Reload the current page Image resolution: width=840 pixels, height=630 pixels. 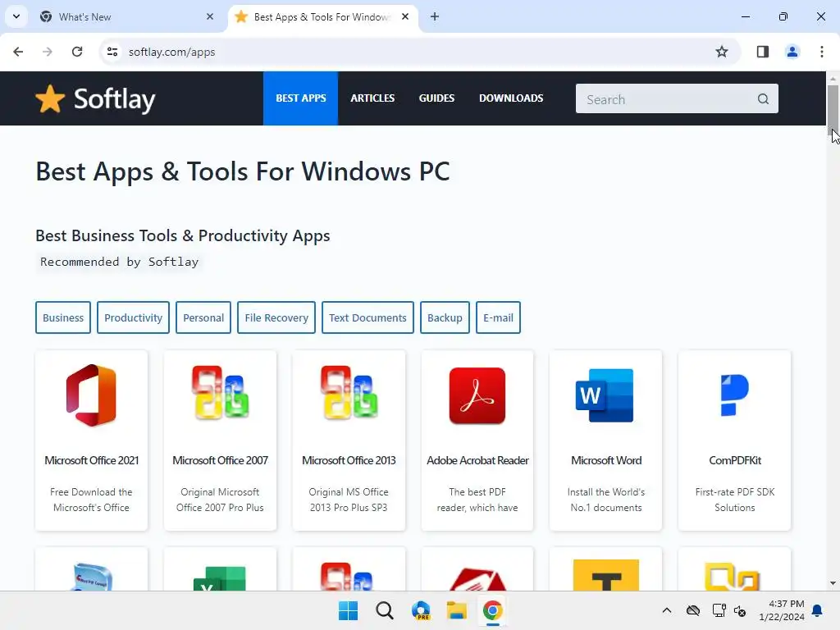coord(77,52)
